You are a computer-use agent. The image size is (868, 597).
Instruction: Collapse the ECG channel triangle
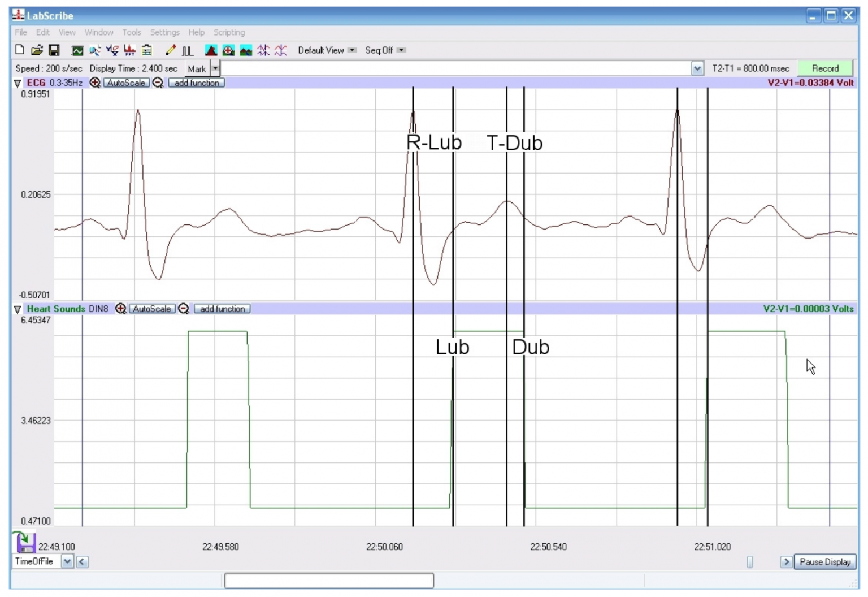click(18, 83)
